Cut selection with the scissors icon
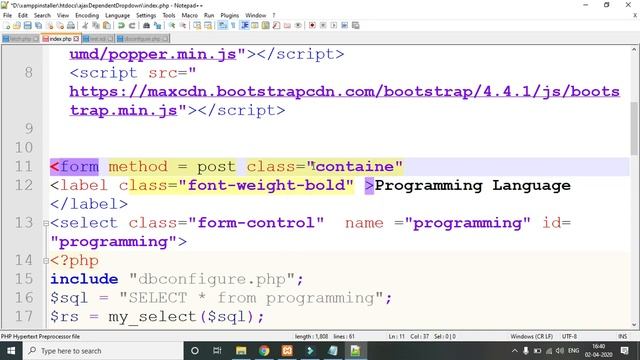640x360 pixels. 85,25
